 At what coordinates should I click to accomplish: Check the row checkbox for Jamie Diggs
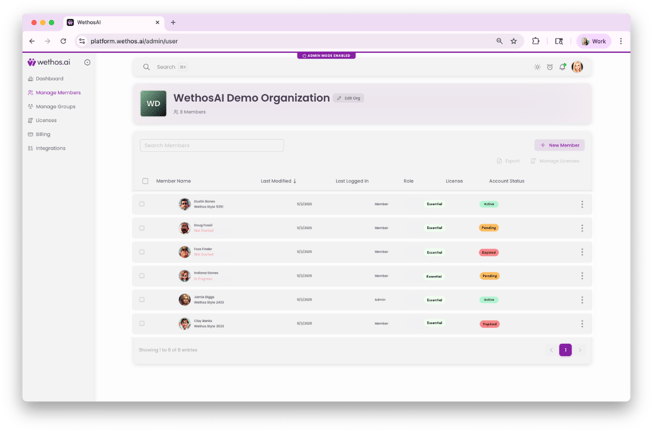[x=142, y=300]
